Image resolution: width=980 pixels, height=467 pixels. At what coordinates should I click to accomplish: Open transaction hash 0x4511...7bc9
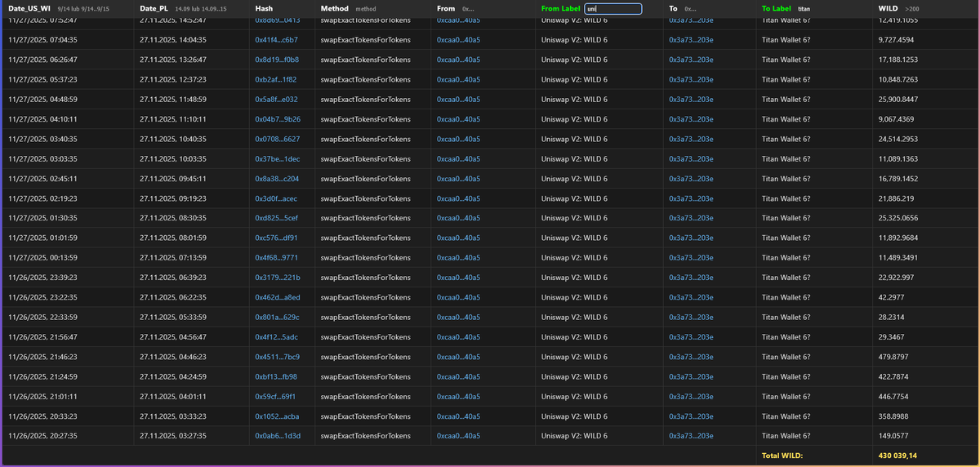pos(278,357)
